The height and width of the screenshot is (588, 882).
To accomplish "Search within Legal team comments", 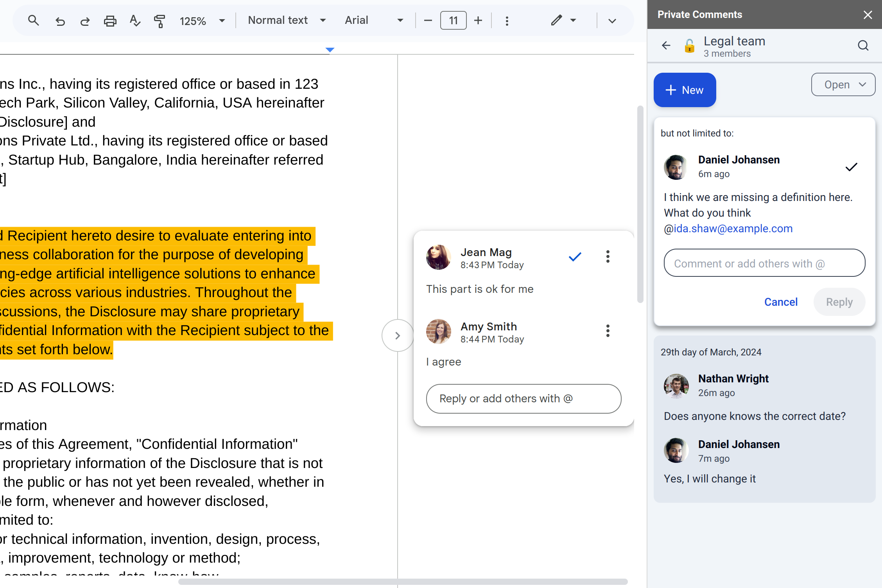I will (863, 46).
